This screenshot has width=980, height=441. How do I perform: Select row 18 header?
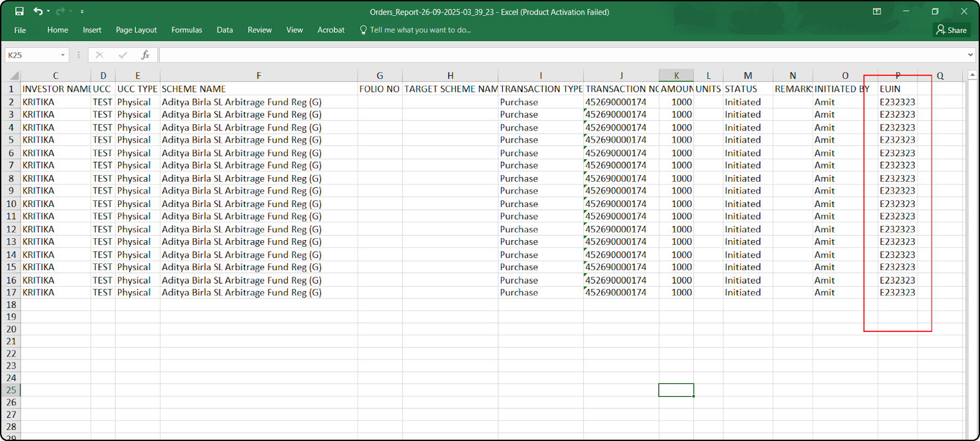tap(11, 304)
